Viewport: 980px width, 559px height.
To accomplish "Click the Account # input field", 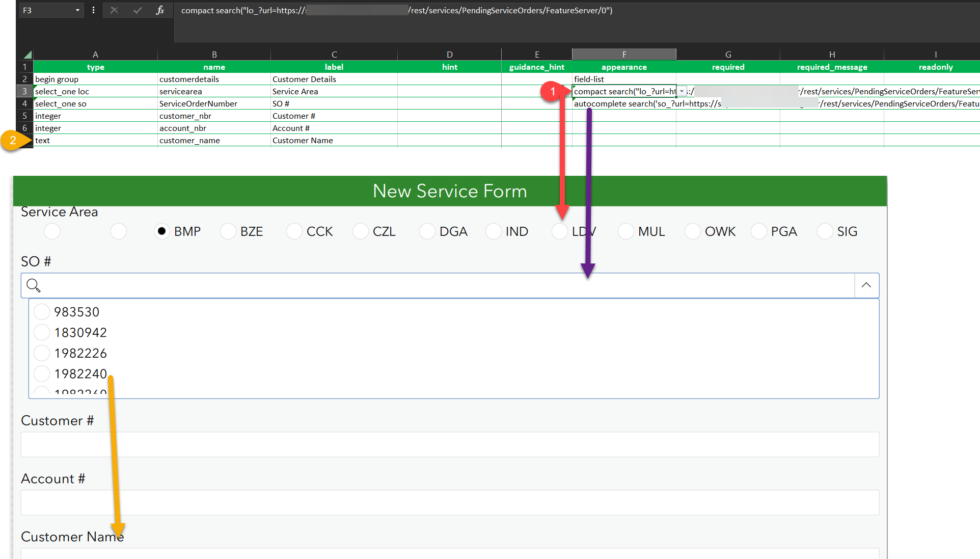I will pos(450,502).
